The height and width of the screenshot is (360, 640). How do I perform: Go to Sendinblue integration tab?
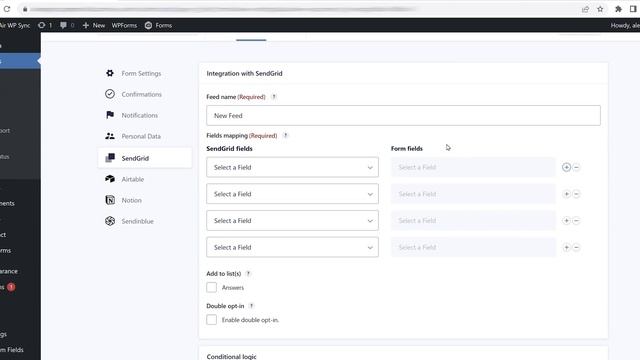138,221
